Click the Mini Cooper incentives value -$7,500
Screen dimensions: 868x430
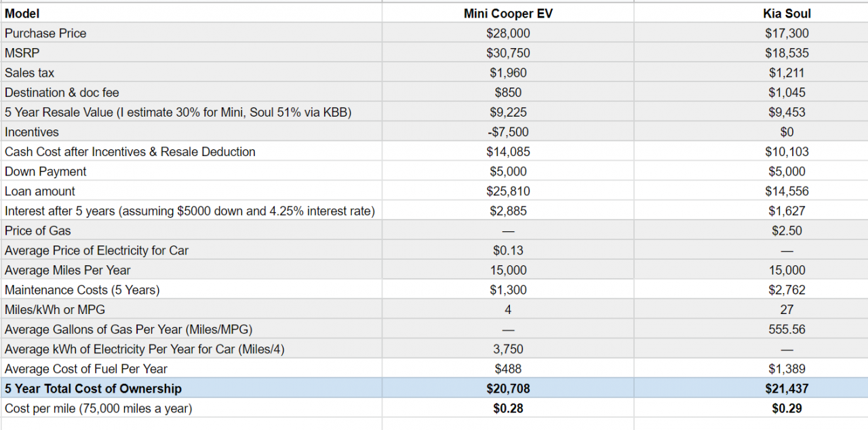click(x=508, y=132)
